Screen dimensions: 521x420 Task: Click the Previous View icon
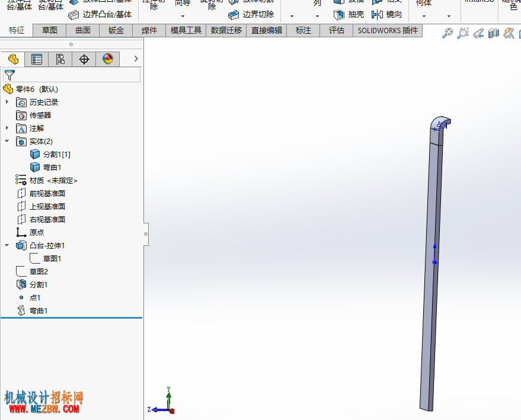[x=478, y=33]
